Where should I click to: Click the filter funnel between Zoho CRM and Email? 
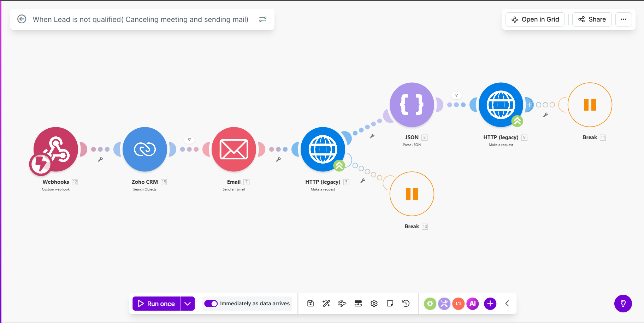[189, 140]
